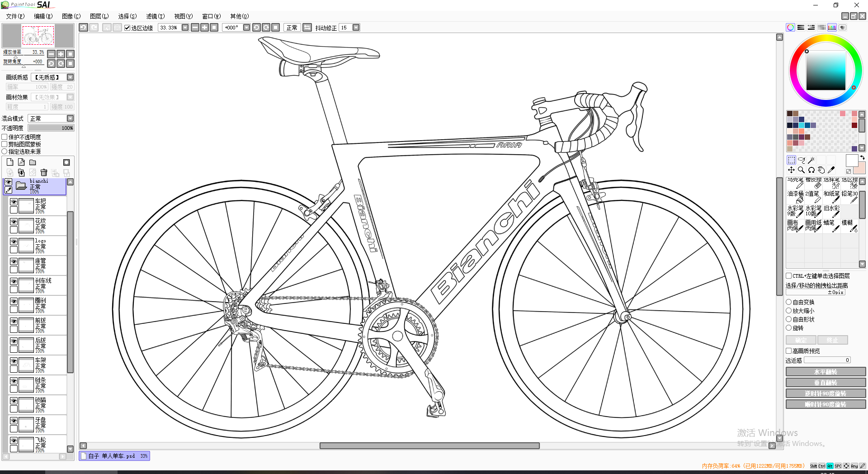The width and height of the screenshot is (868, 474).
Task: Select the zoom magnifier tool
Action: [801, 170]
